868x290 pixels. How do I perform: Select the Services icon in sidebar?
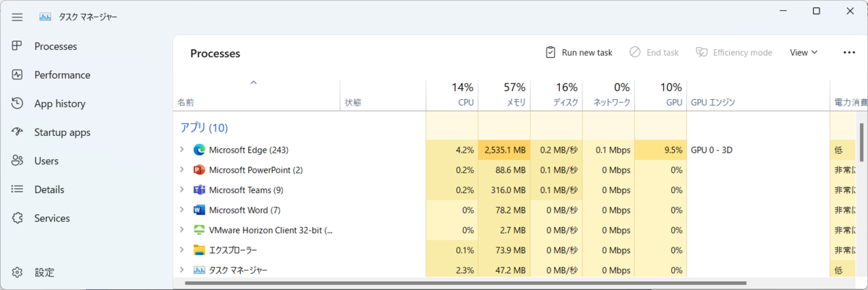point(17,218)
